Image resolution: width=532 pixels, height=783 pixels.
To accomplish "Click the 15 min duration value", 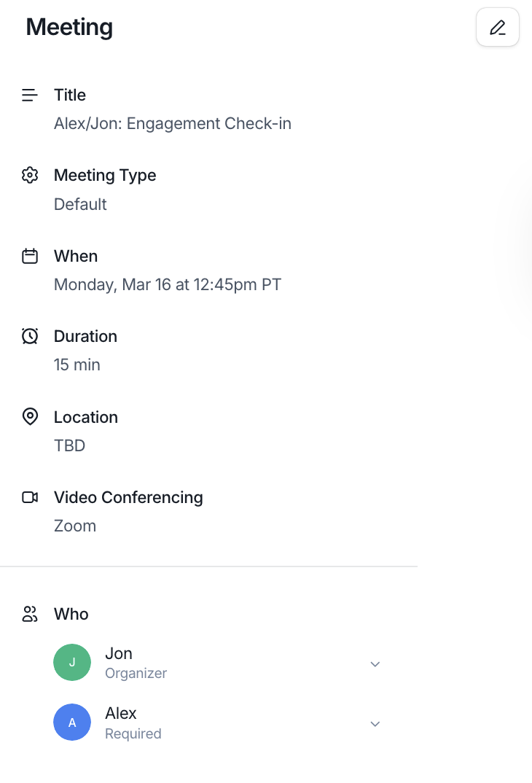I will 77,365.
